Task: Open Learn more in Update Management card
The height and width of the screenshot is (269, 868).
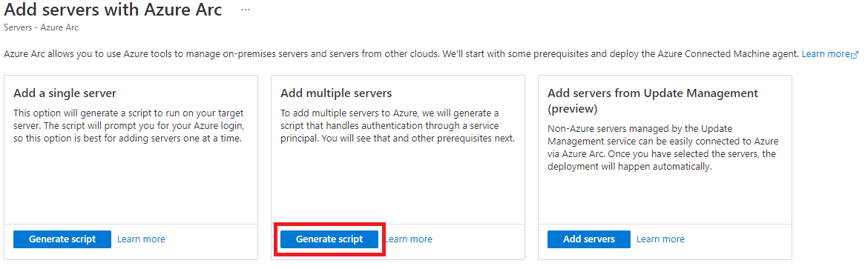Action: coord(660,239)
